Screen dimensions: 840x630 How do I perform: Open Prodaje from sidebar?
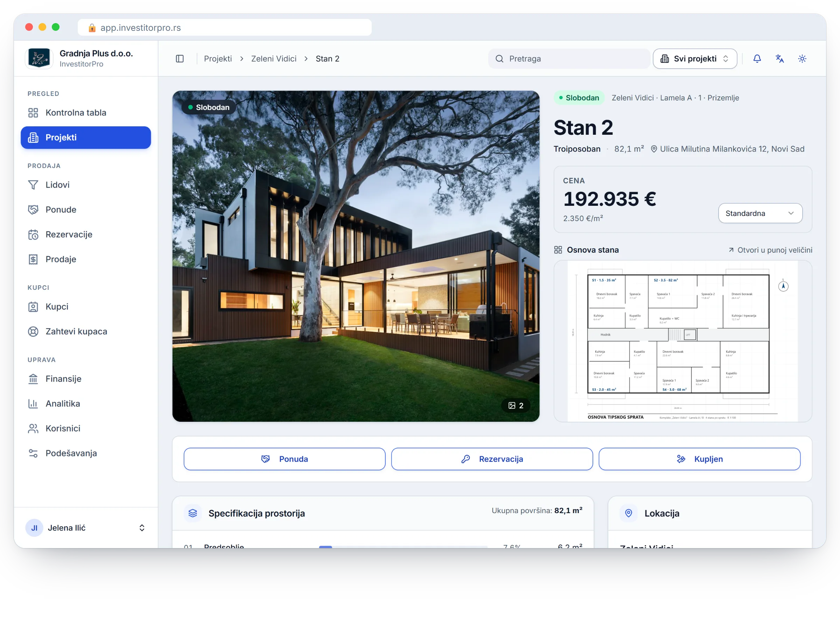[x=86, y=259]
